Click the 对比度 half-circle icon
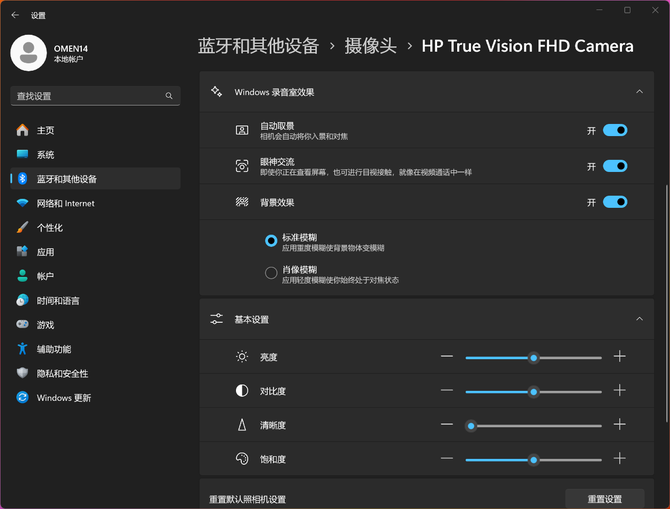Viewport: 670px width, 509px height. pos(242,391)
